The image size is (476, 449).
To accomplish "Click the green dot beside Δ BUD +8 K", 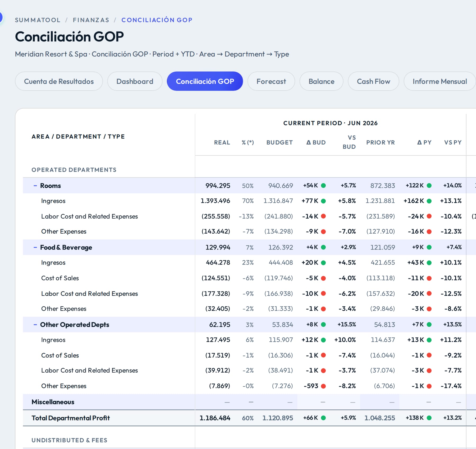I will coord(323,324).
